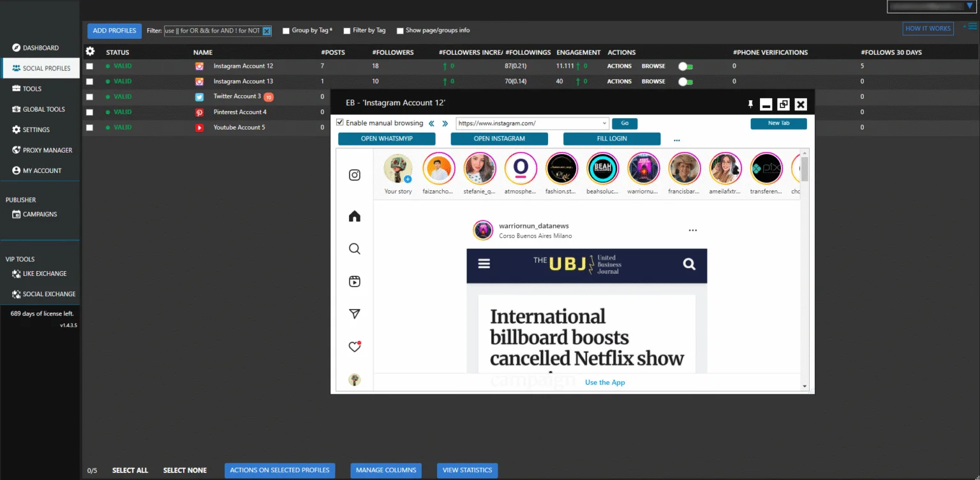The height and width of the screenshot is (480, 980).
Task: Enable the Group by Tag checkbox
Action: point(286,31)
